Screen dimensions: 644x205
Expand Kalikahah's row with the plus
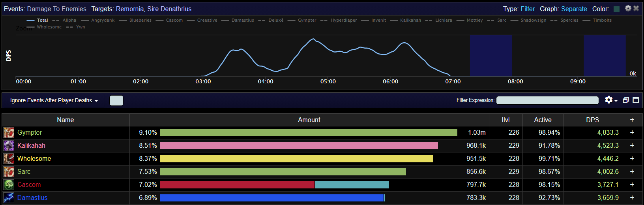click(x=632, y=146)
